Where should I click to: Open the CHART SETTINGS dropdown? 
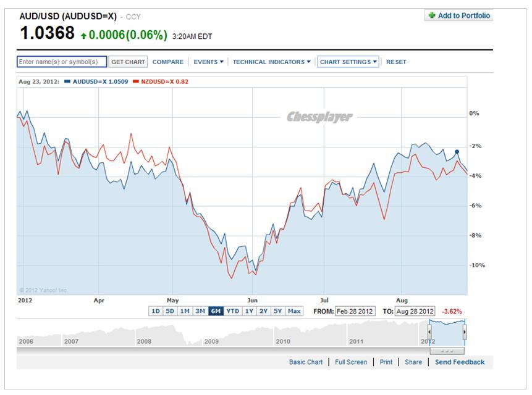(x=348, y=62)
